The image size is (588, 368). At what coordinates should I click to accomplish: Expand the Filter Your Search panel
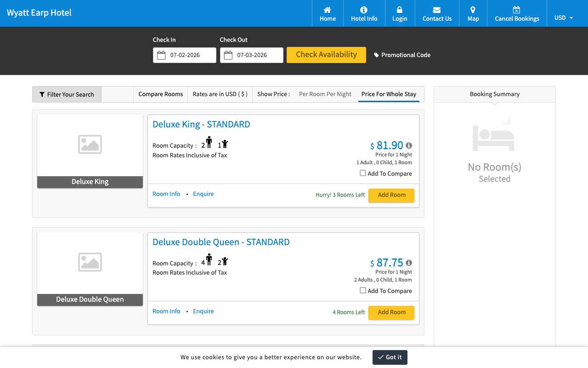click(67, 94)
